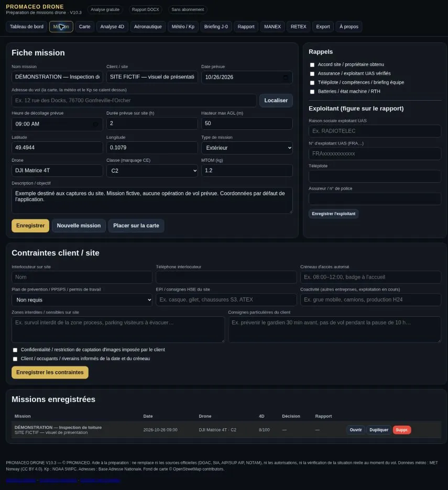Focus the Interlocuteur sur site field
This screenshot has height=490, width=448.
(x=82, y=277)
